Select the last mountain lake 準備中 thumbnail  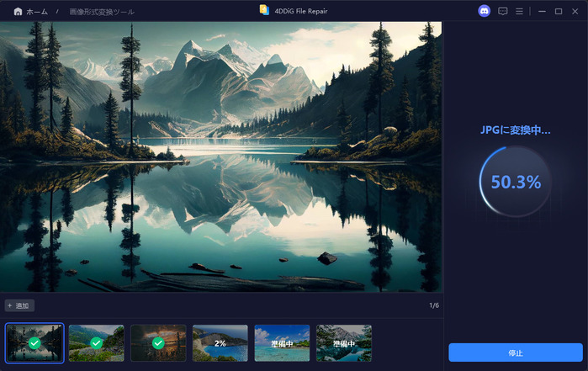pyautogui.click(x=344, y=343)
